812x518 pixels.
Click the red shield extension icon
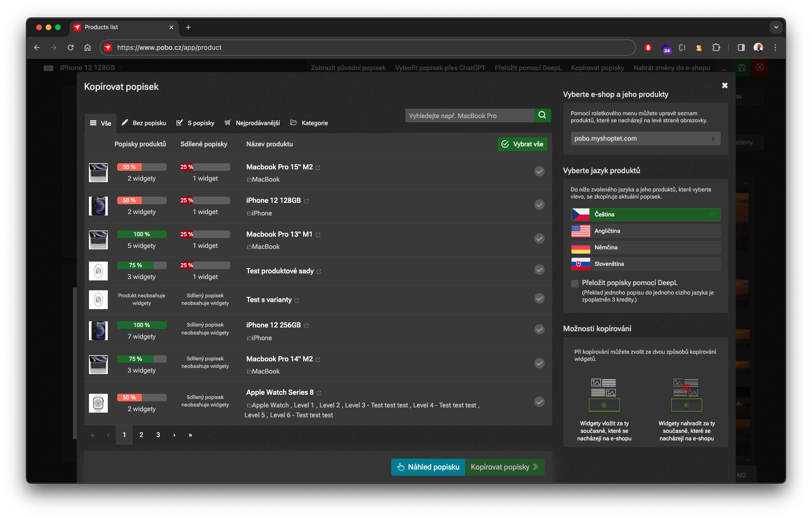click(648, 48)
